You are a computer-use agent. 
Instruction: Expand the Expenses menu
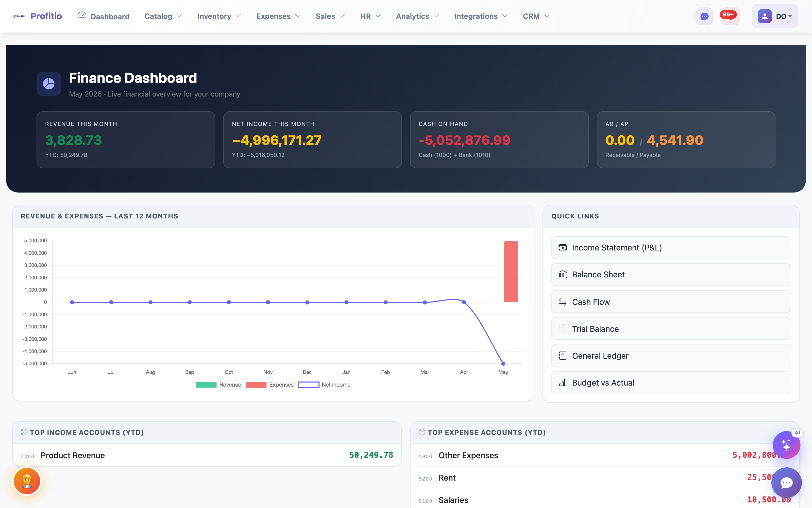278,16
